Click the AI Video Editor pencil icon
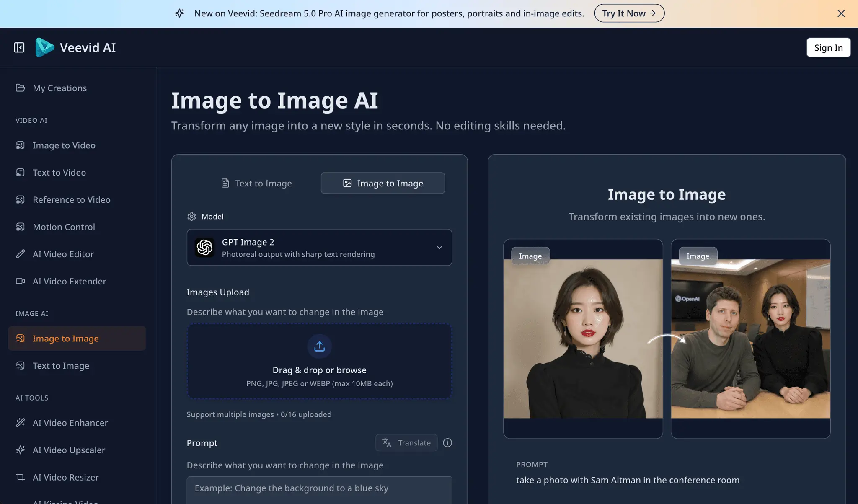 pos(20,254)
